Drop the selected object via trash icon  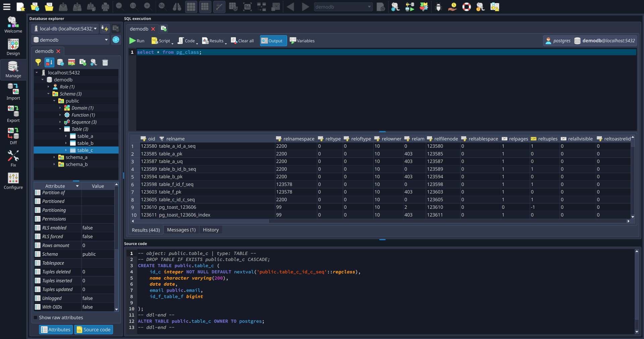click(105, 62)
